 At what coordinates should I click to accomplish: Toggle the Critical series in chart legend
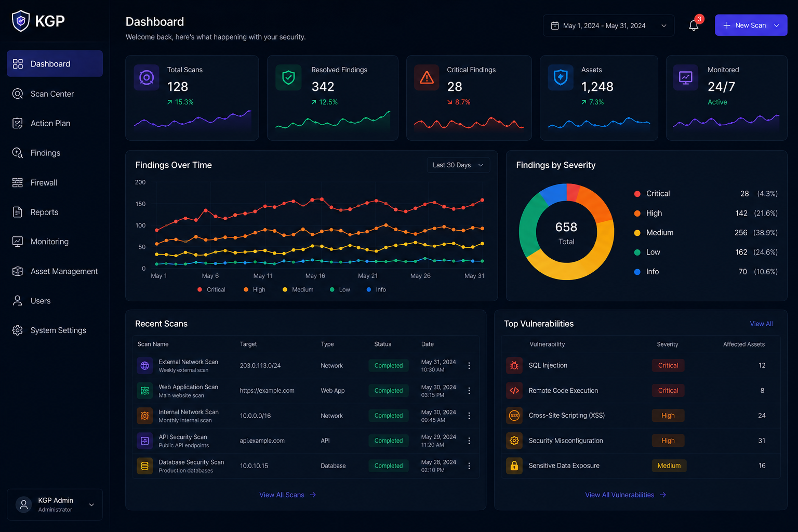[211, 289]
